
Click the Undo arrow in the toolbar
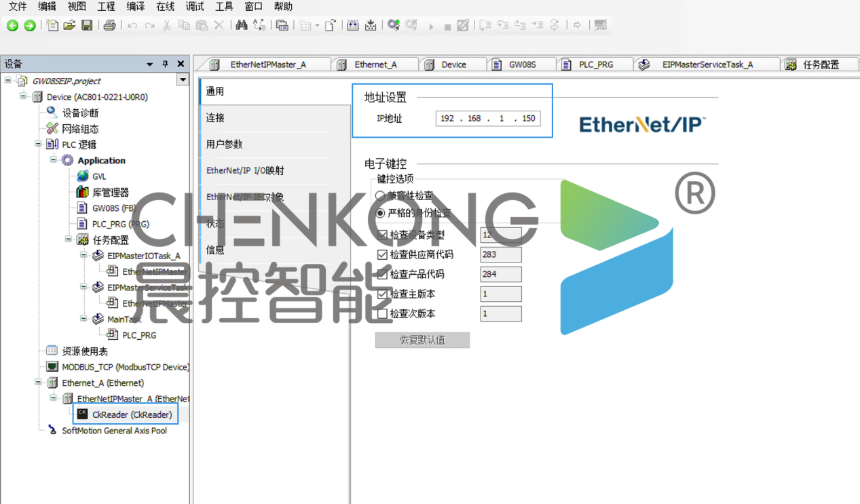pyautogui.click(x=132, y=26)
